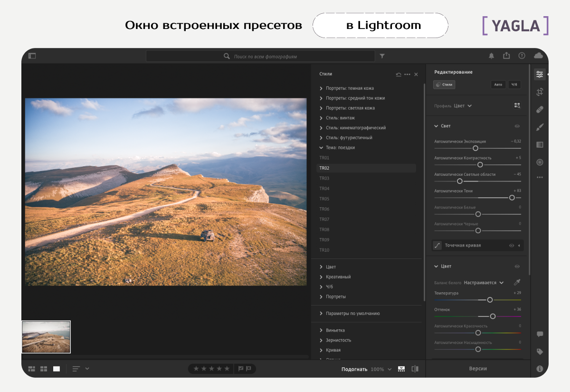The height and width of the screenshot is (392, 570).
Task: Open the Edit sliders panel icon
Action: (x=540, y=74)
